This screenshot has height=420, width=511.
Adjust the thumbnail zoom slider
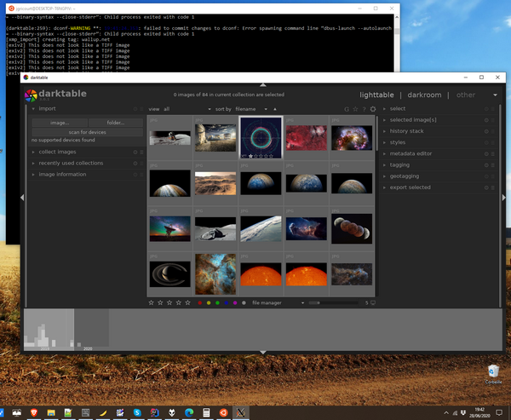(x=333, y=303)
